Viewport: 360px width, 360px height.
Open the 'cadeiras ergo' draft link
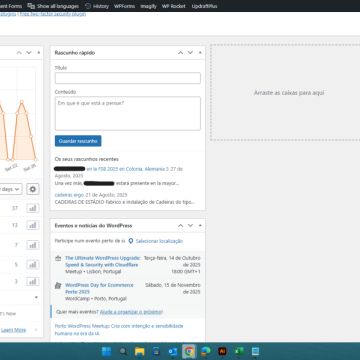(69, 195)
